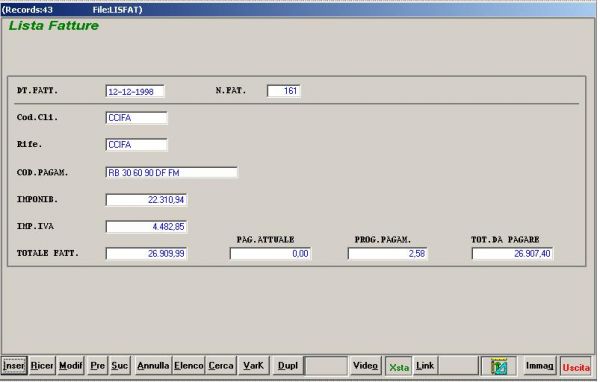Click the Cod.Cli. field containing CCIFA

(x=136, y=118)
